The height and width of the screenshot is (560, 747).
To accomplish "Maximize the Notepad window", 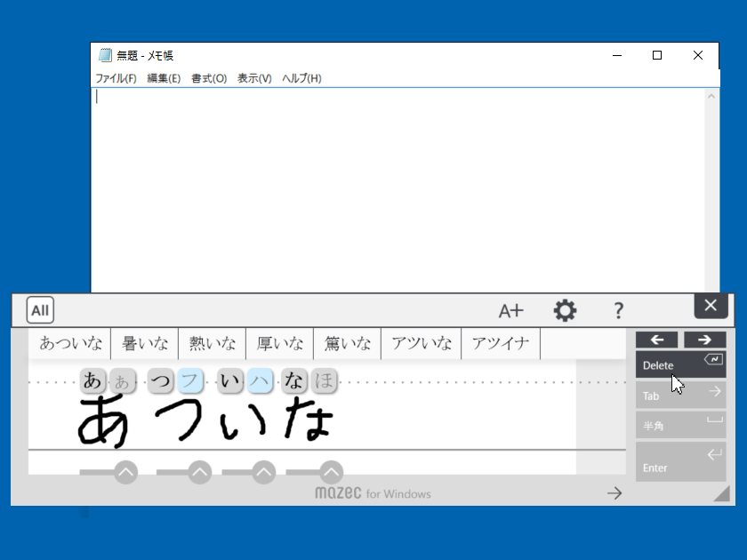I will pyautogui.click(x=657, y=55).
